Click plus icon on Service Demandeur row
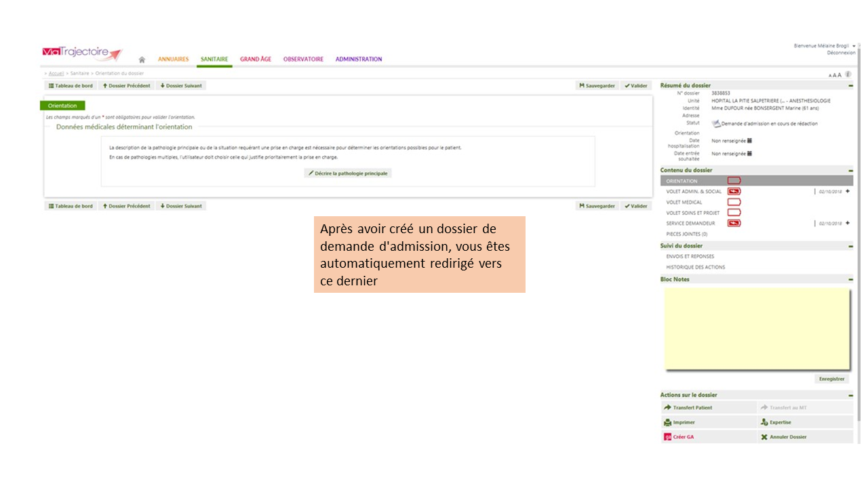 848,223
